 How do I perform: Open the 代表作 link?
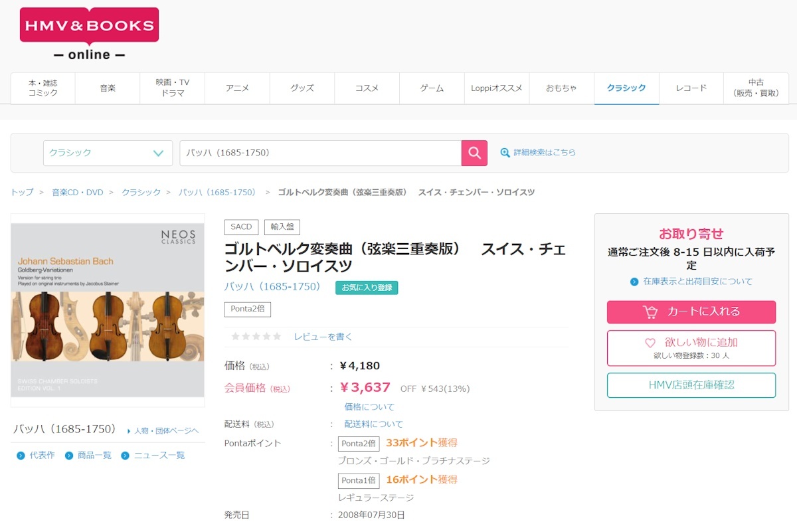[x=42, y=456]
